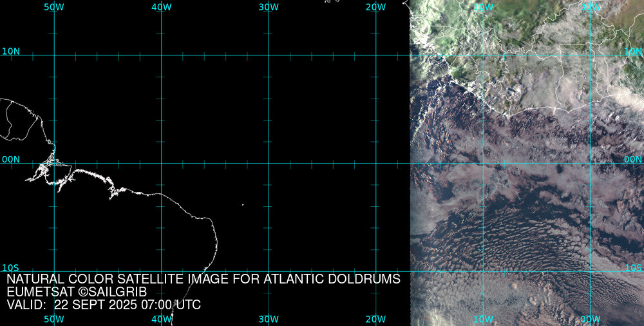Click the 00W longitude label at bottom

tap(590, 319)
